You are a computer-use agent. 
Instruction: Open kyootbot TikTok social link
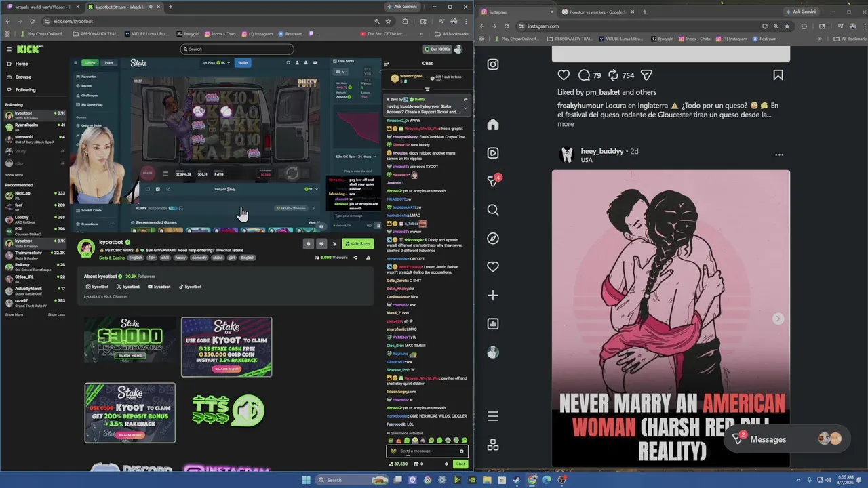point(190,287)
